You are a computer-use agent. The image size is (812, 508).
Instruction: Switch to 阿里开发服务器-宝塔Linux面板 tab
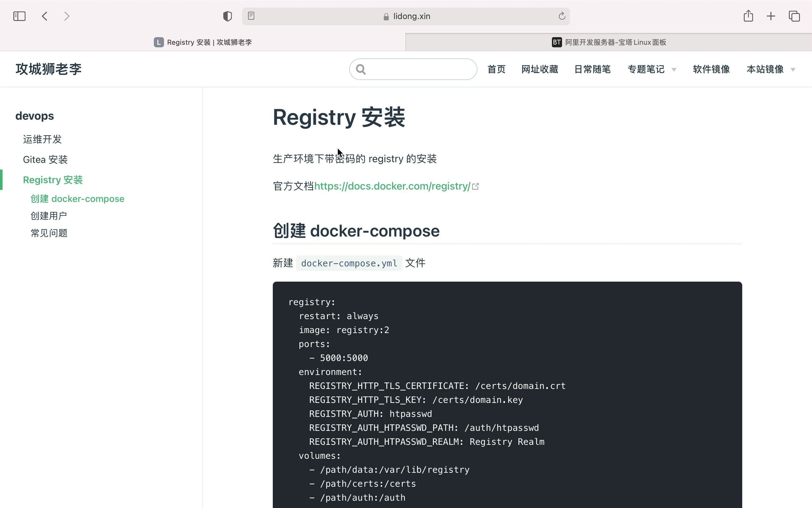click(x=609, y=42)
